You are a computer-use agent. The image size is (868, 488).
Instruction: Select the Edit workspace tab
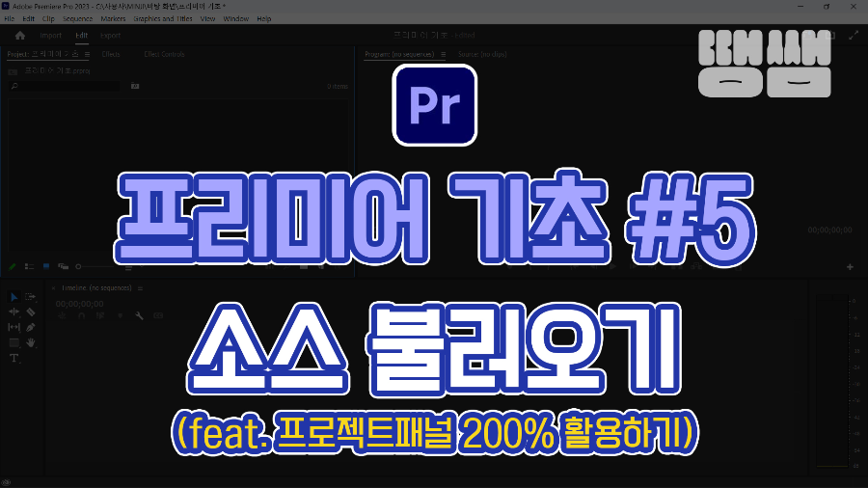click(81, 36)
